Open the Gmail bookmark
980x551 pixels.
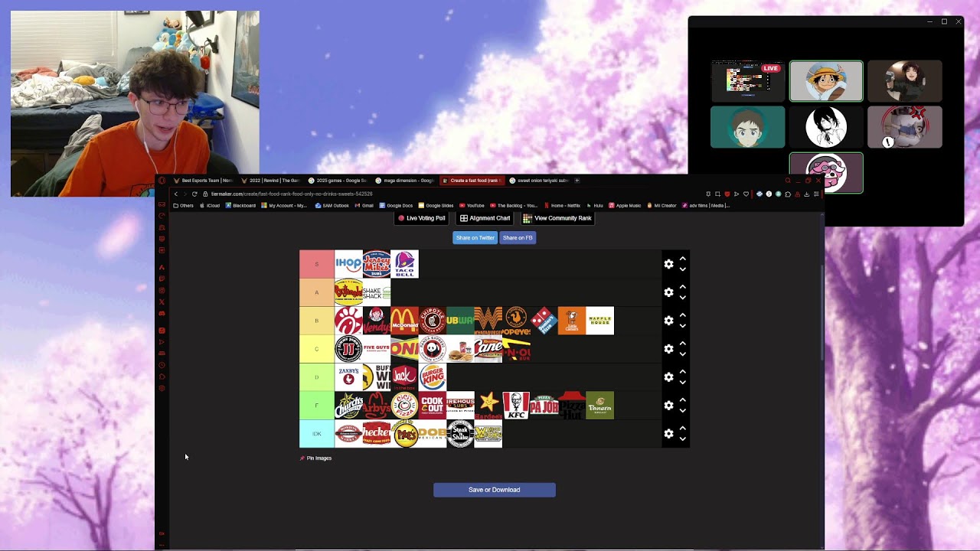364,206
